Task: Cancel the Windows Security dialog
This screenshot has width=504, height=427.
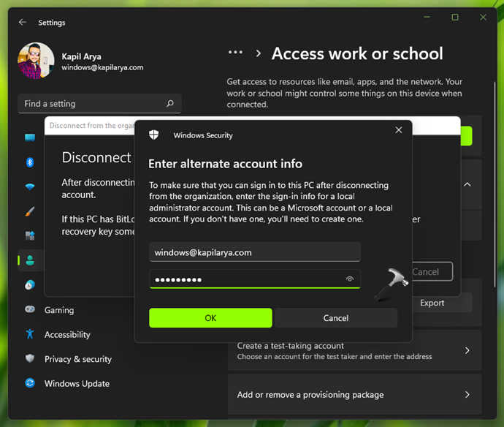Action: (x=336, y=318)
